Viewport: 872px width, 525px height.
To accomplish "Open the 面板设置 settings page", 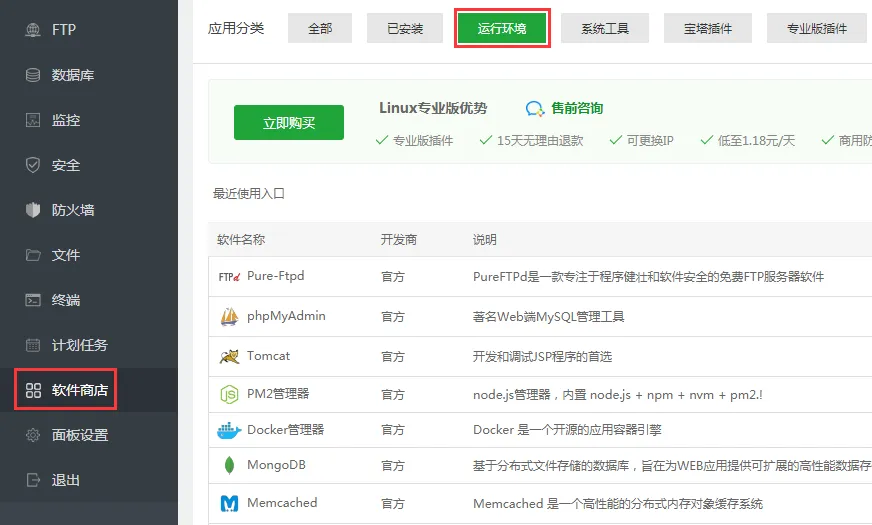I will (x=79, y=435).
